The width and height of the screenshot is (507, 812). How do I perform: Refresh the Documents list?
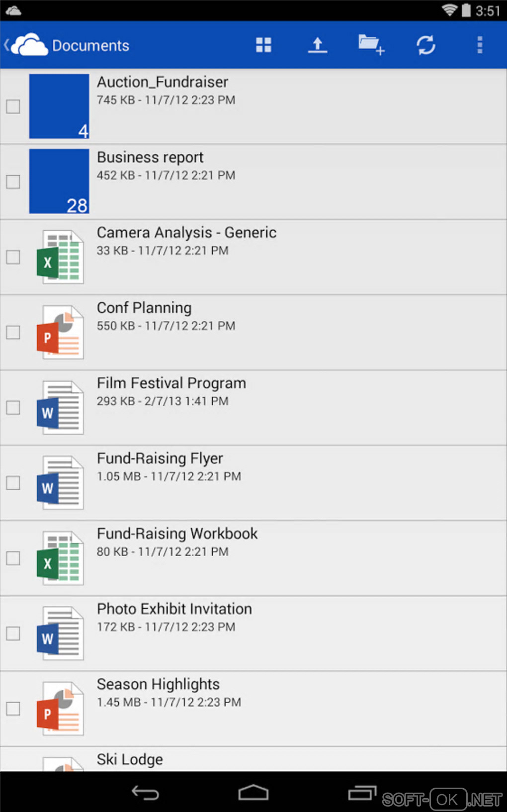click(426, 45)
